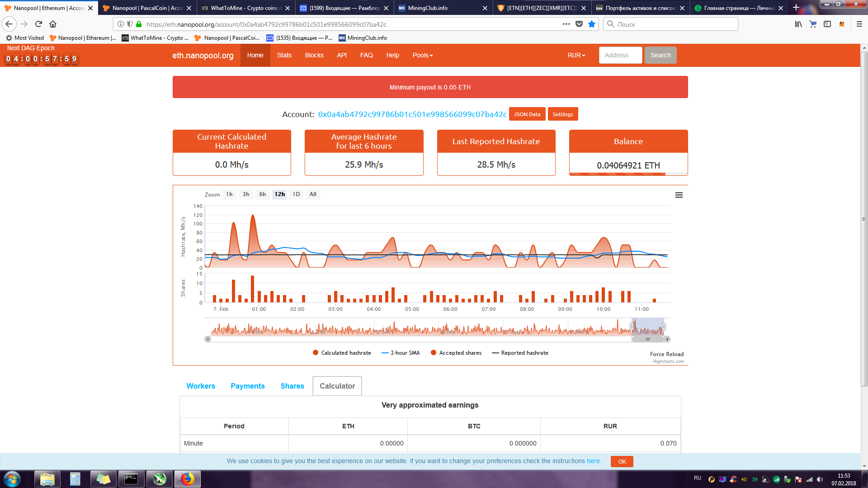Image resolution: width=868 pixels, height=488 pixels.
Task: Accept cookies with the OK button
Action: tap(622, 461)
